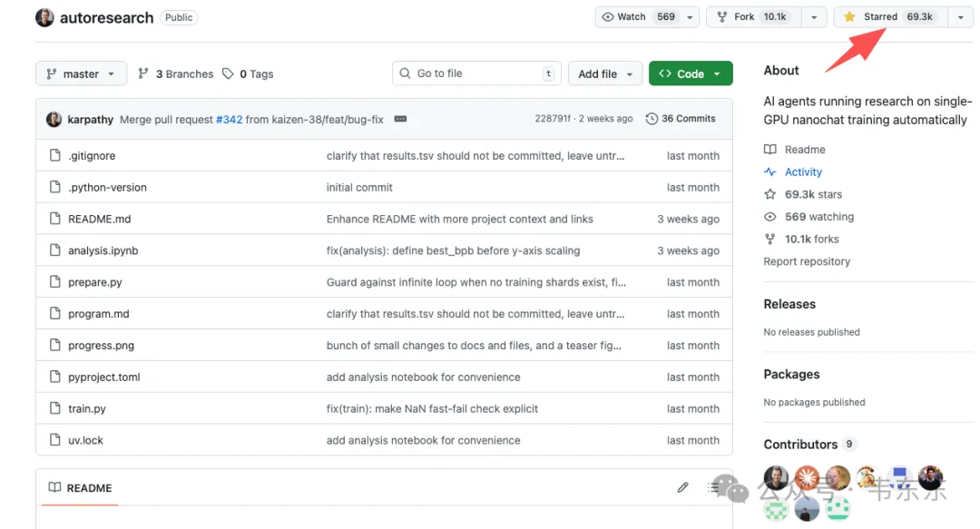The height and width of the screenshot is (529, 980).
Task: Open pull request #342 link
Action: (229, 119)
